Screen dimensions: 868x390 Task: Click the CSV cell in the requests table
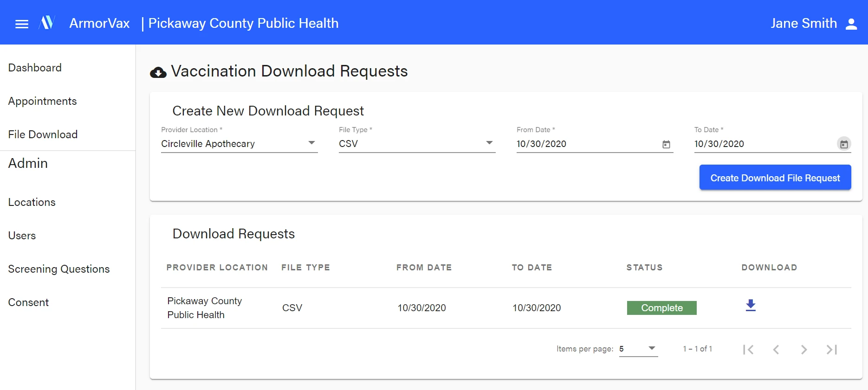click(292, 308)
